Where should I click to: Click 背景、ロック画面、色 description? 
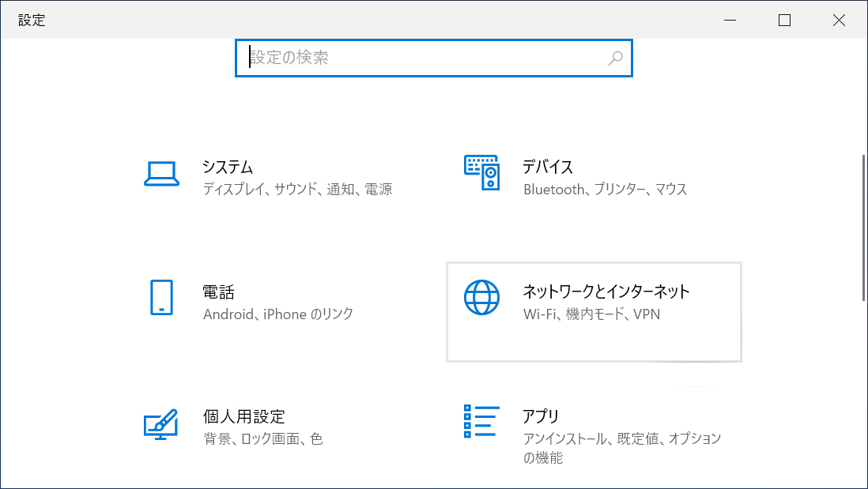coord(263,438)
